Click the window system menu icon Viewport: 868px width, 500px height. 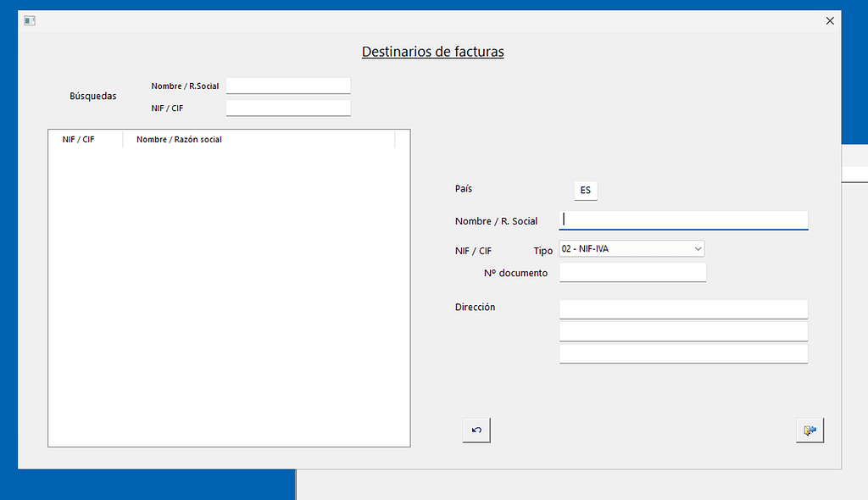(30, 21)
